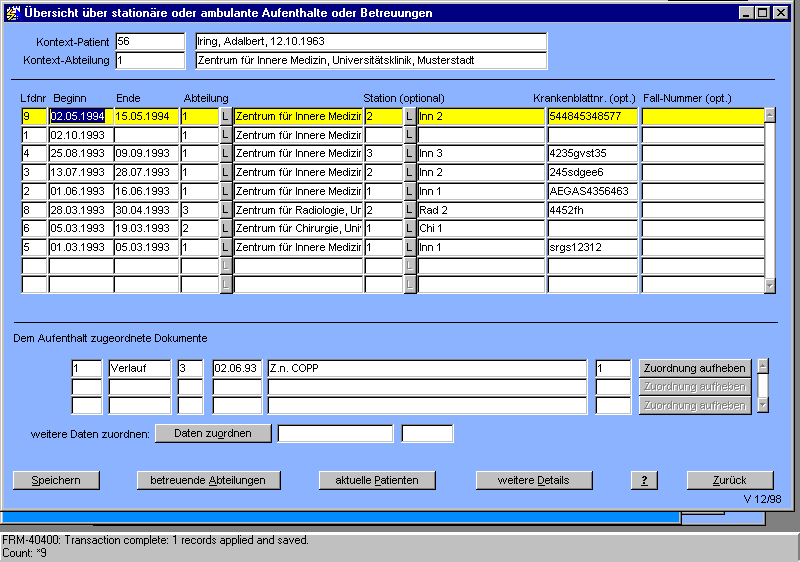Select the Kontext-Patient number field

[150, 42]
